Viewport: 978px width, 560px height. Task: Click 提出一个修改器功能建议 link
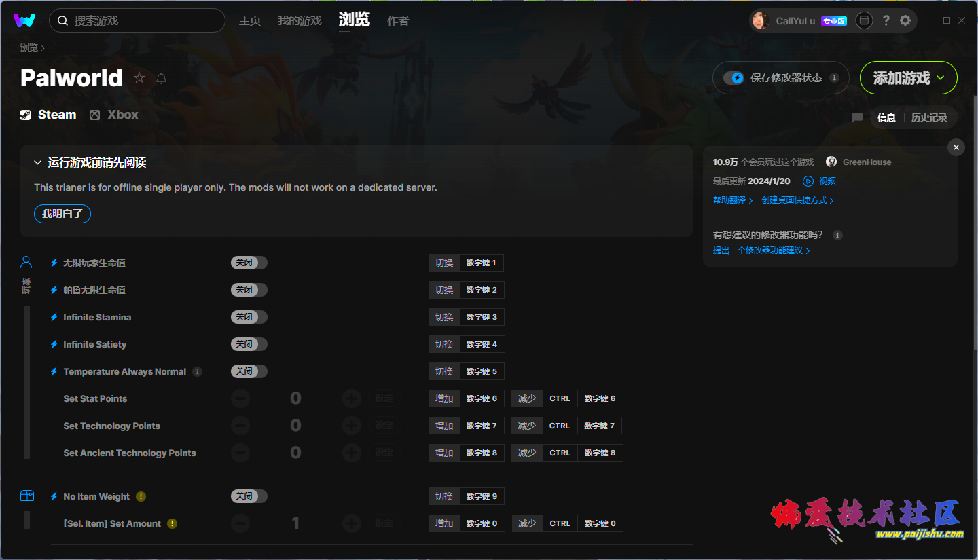pyautogui.click(x=761, y=250)
